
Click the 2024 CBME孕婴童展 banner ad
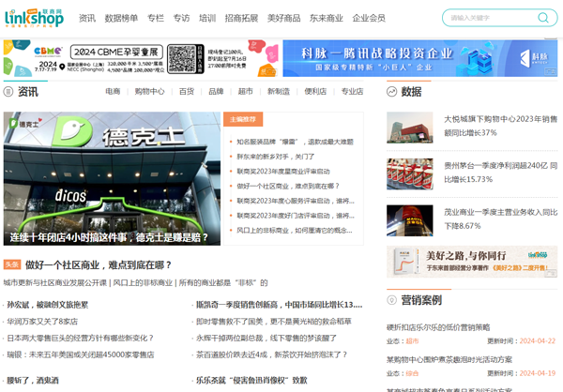point(141,58)
